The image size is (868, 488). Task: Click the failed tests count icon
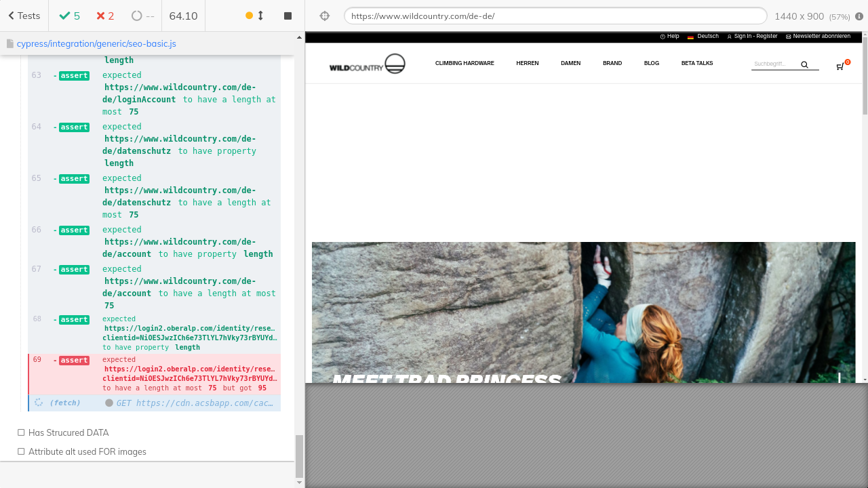[x=100, y=16]
